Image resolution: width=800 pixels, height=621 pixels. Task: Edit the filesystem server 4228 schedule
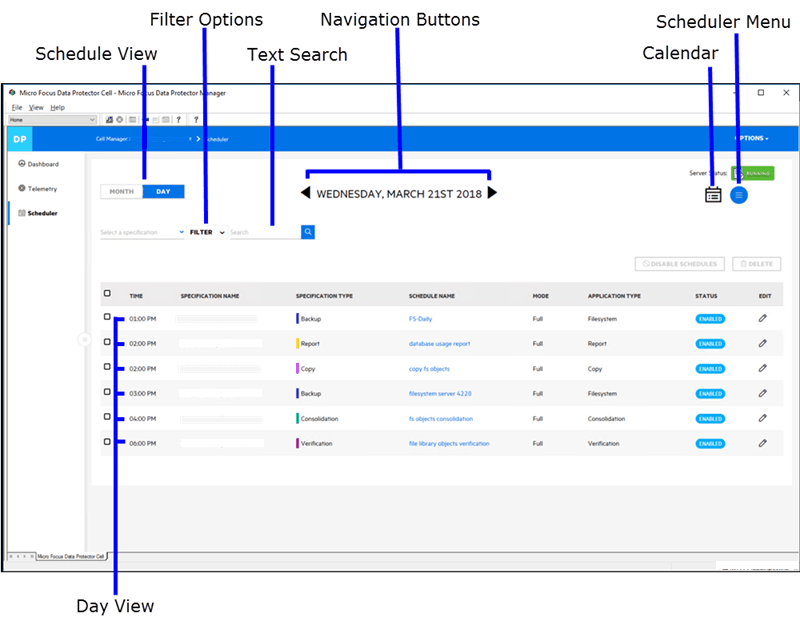tap(762, 393)
